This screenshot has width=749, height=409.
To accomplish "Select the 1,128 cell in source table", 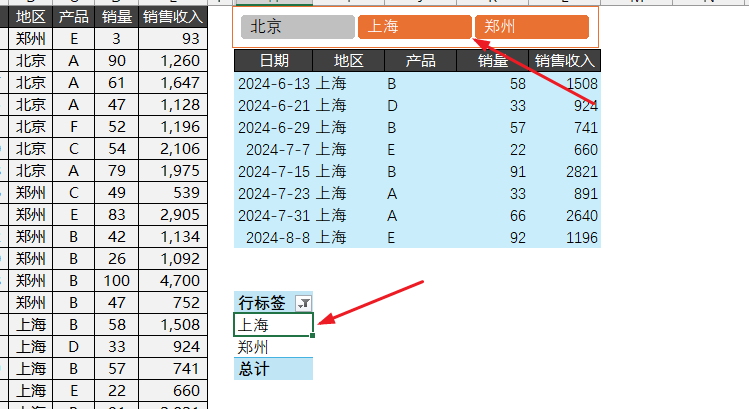I will click(173, 104).
